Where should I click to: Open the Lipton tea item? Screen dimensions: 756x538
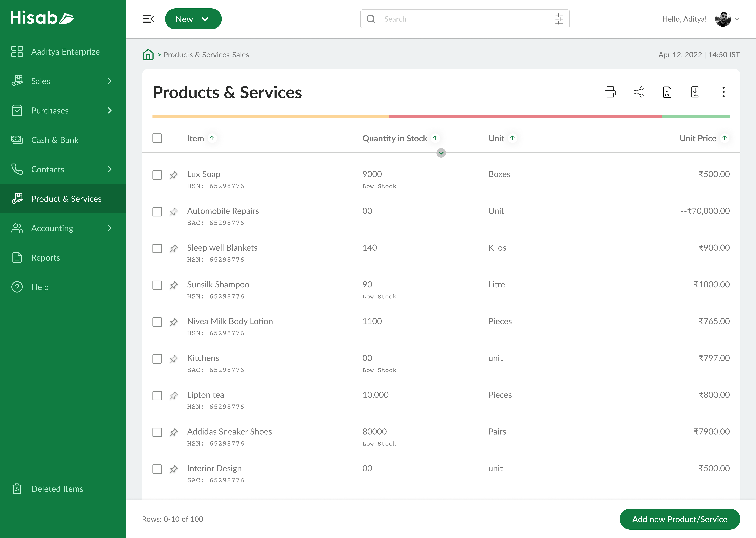206,395
